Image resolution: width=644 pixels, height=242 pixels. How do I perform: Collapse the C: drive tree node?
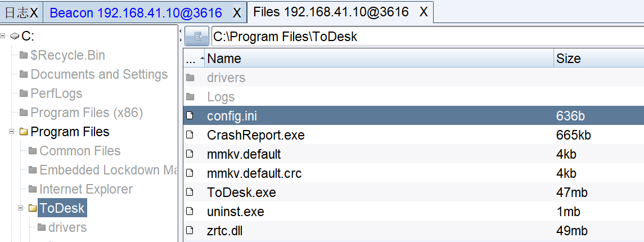3,36
